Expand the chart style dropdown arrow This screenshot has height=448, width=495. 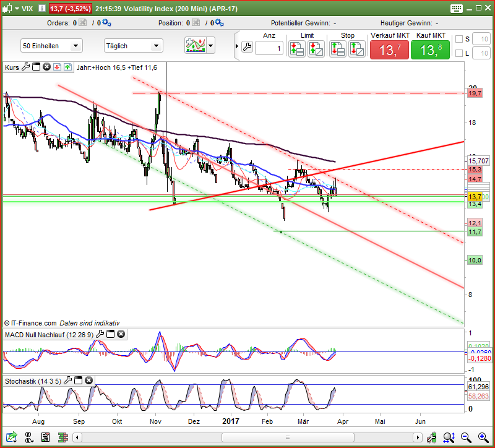[x=211, y=46]
